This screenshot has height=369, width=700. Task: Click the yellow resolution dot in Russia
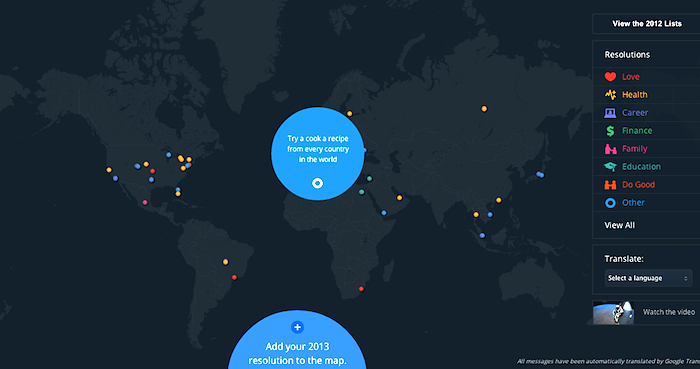coord(484,109)
